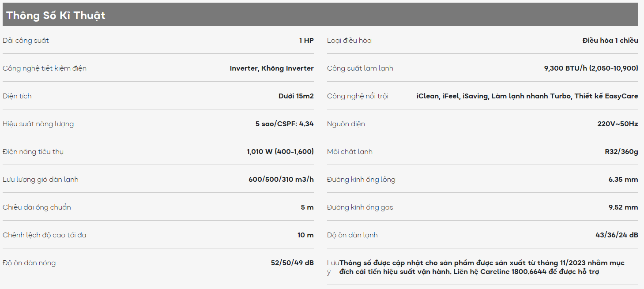Viewport: 644px width, 289px height.
Task: Click the 6.35 mm liquid pipe value
Action: pos(623,180)
